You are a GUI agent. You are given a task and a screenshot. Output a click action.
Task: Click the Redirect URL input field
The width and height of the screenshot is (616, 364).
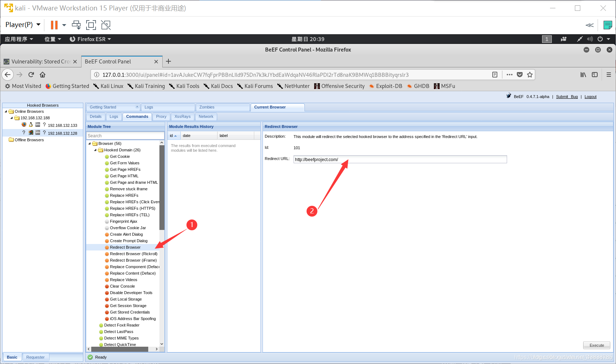coord(400,159)
